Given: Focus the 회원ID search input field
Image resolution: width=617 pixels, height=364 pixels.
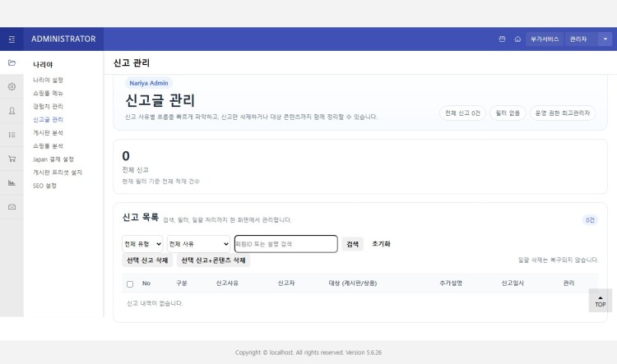Looking at the screenshot, I should [x=285, y=244].
